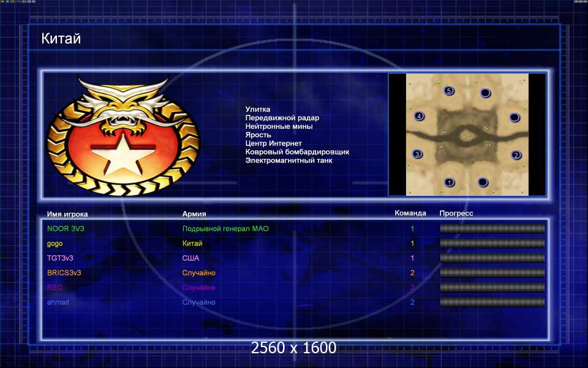Click the "Нейтронные мины" entry
Screen dimensions: 588x368
pos(279,126)
